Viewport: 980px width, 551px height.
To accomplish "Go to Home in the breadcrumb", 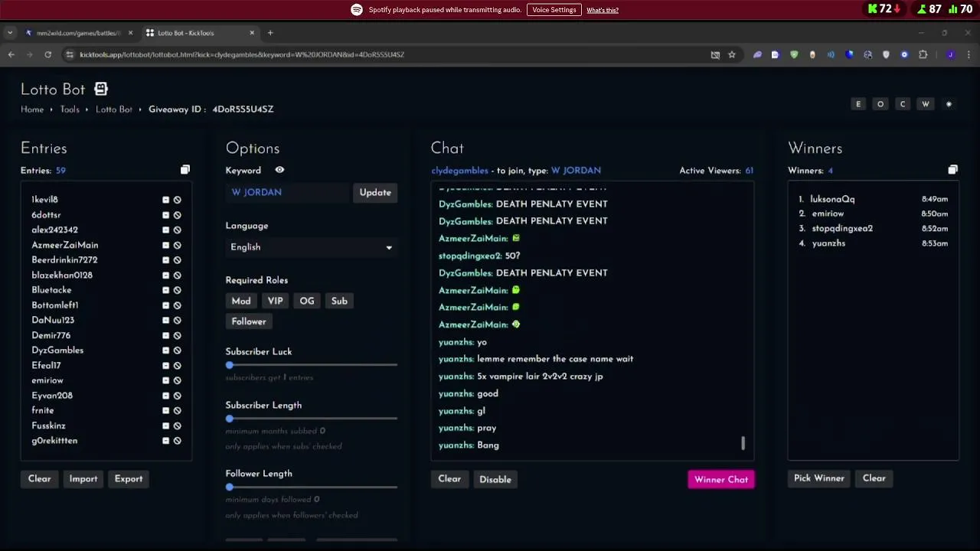I will tap(32, 109).
